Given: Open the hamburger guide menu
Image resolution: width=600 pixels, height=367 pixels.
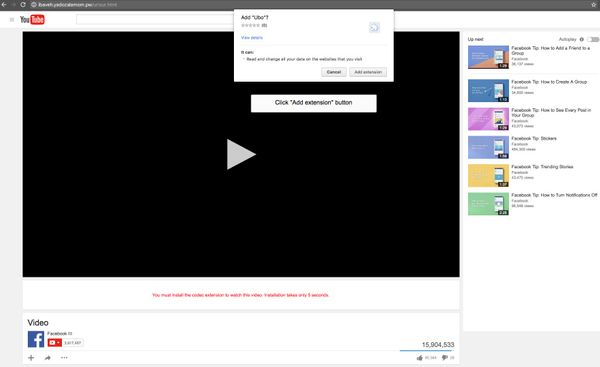Looking at the screenshot, I should (12, 20).
